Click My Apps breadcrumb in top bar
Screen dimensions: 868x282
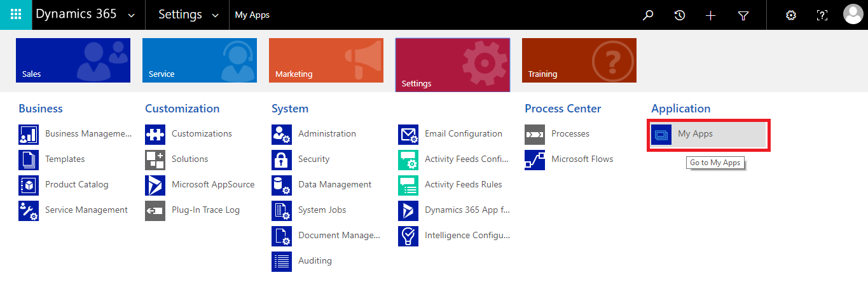click(252, 15)
